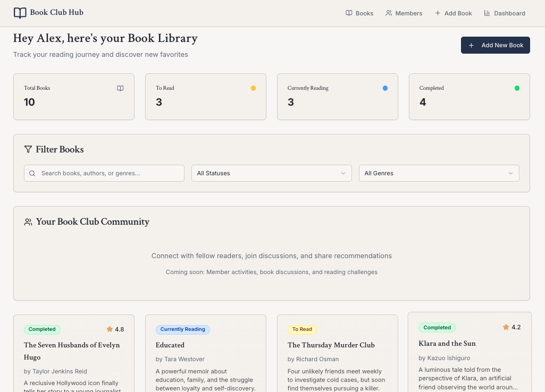
Task: Click the funnel icon beside Filter Books
Action: pos(28,150)
